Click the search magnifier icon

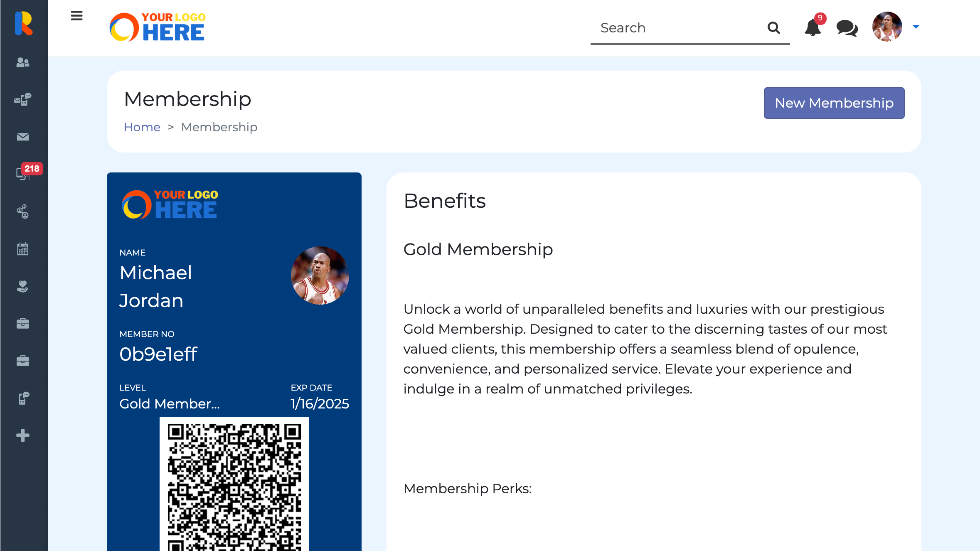pyautogui.click(x=773, y=28)
